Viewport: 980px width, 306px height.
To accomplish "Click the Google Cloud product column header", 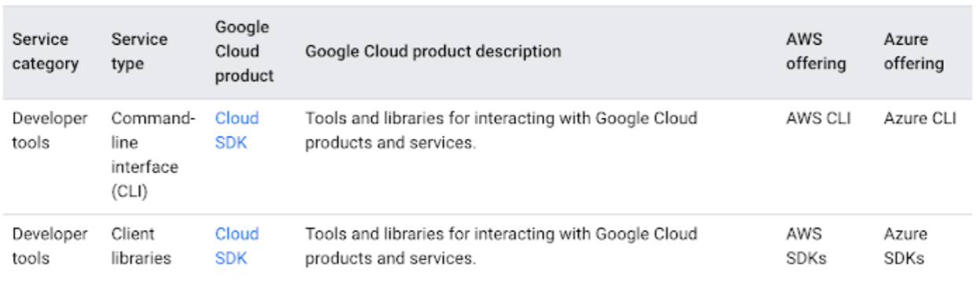I will pos(244,52).
